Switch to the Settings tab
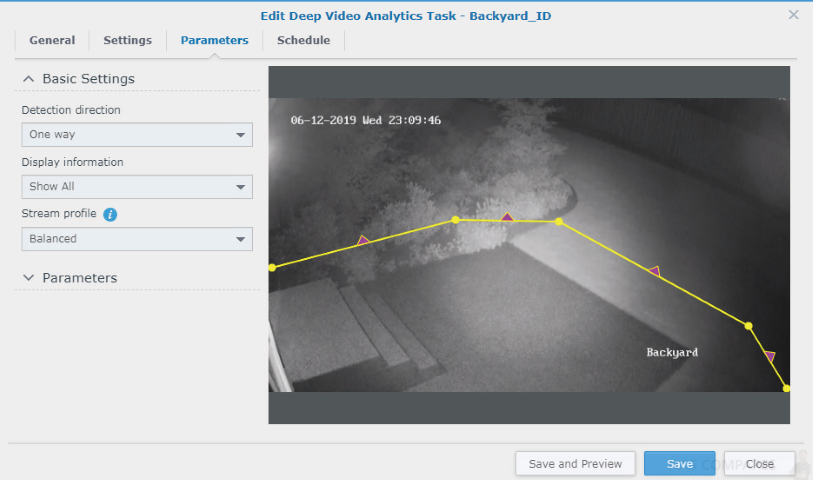Image resolution: width=813 pixels, height=480 pixels. (128, 40)
